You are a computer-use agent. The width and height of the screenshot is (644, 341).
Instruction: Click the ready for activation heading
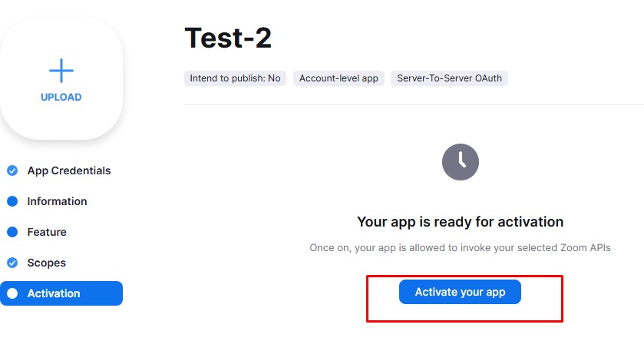pos(460,222)
